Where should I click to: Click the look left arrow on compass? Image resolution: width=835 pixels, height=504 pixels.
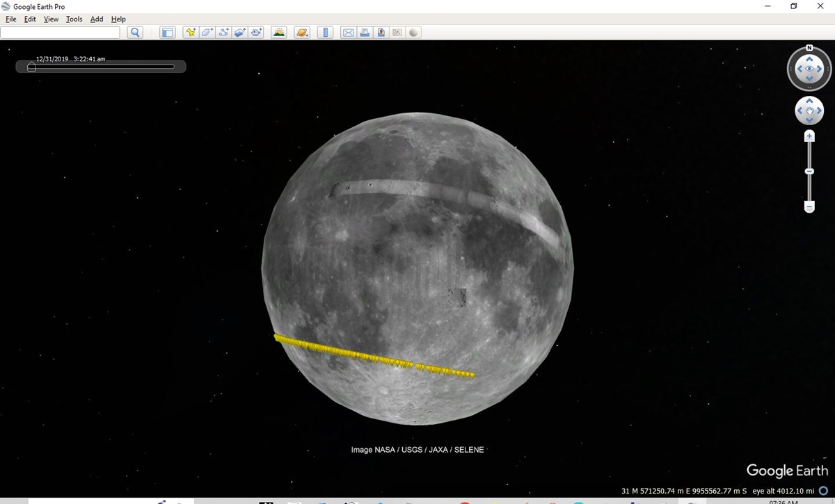click(x=800, y=69)
